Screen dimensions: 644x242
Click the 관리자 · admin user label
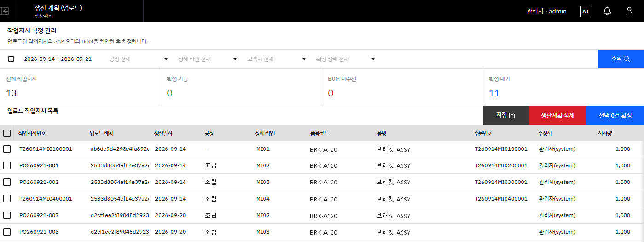546,11
